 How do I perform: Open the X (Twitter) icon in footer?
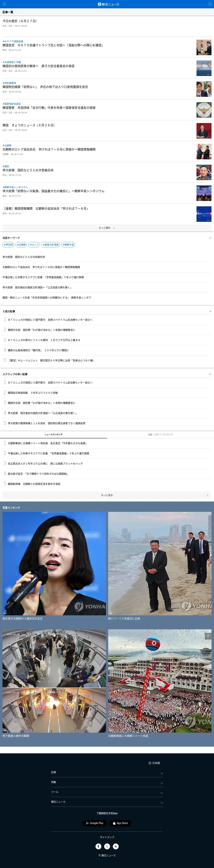[107, 846]
